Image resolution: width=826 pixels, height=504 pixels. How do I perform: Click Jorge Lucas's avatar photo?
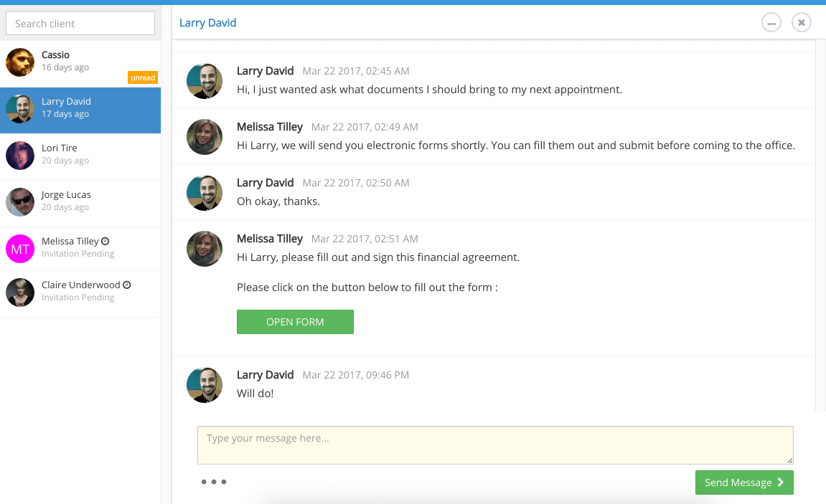tap(20, 202)
